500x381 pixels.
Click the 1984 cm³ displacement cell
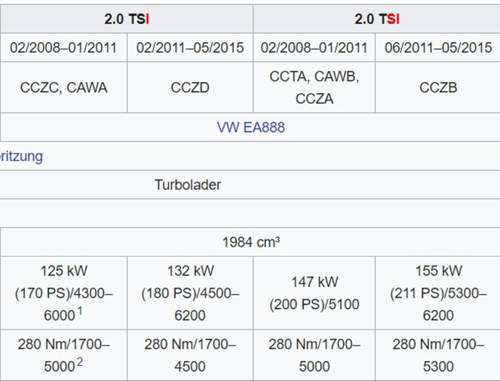coord(251,242)
